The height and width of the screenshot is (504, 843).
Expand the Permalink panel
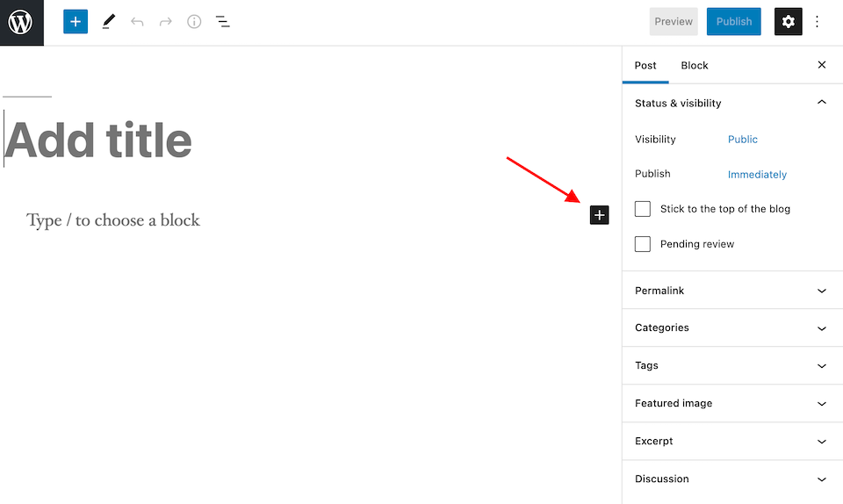[x=821, y=291]
